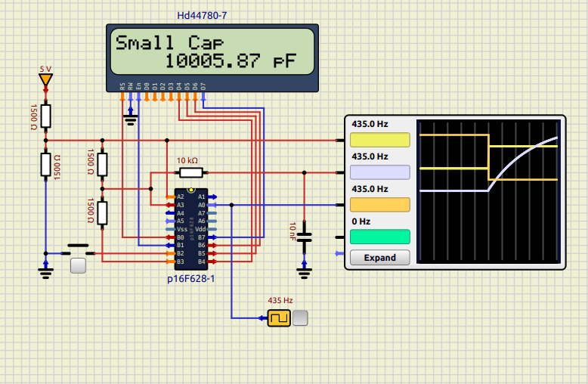Image resolution: width=588 pixels, height=384 pixels.
Task: Click the lavender channel color swatch
Action: [x=379, y=172]
